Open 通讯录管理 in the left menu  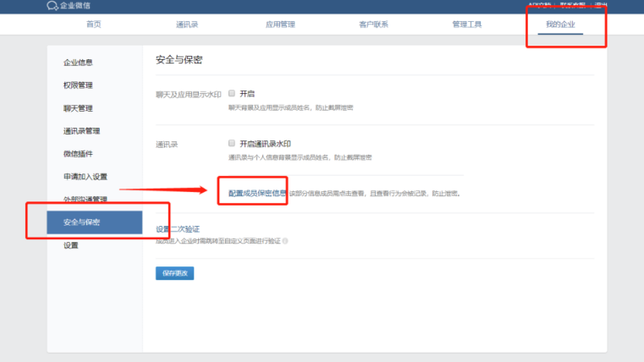click(81, 131)
